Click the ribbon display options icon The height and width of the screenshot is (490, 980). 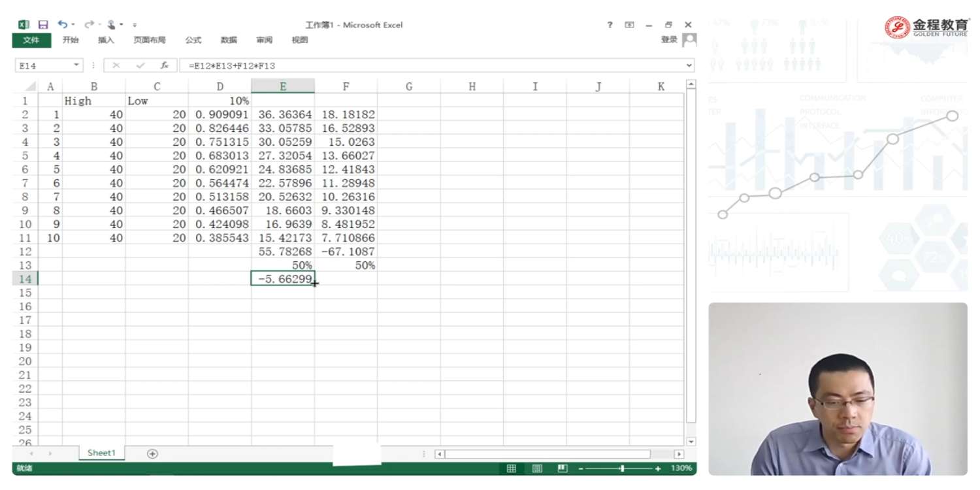click(629, 25)
